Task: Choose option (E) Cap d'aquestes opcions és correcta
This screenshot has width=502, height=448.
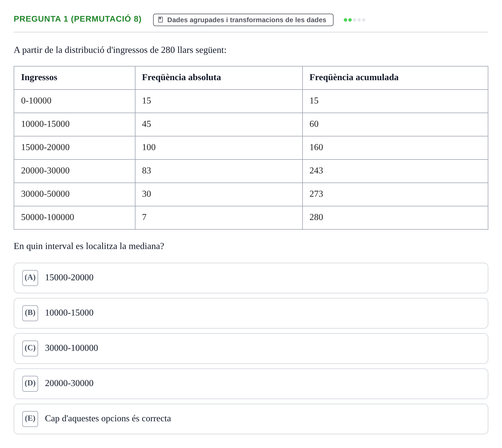Action: (251, 419)
